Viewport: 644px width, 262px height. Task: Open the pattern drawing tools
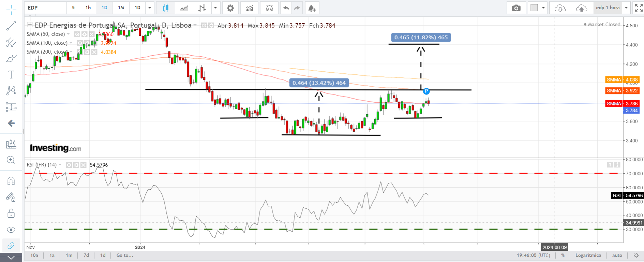coord(11,90)
